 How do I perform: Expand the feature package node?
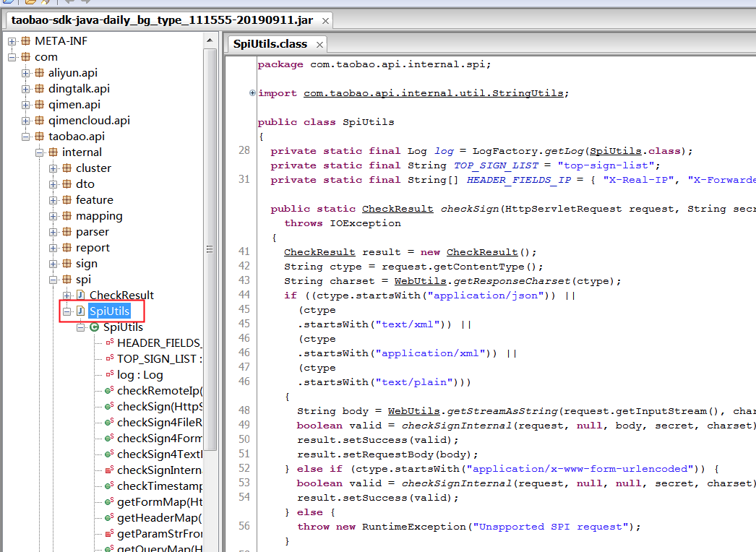tap(53, 201)
